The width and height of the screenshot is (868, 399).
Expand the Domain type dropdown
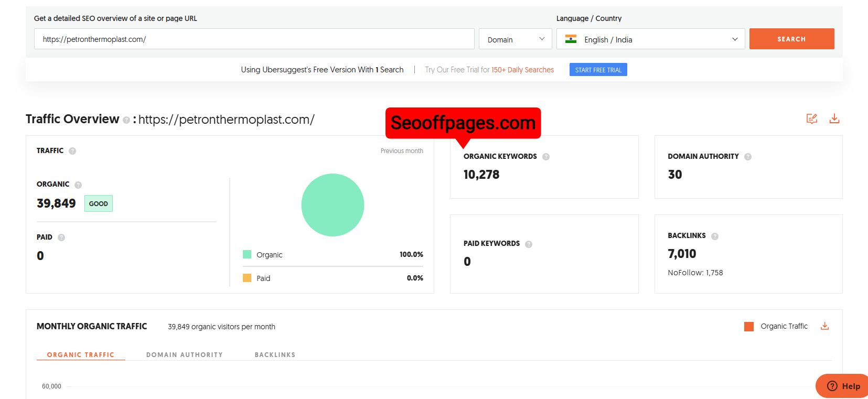point(515,39)
